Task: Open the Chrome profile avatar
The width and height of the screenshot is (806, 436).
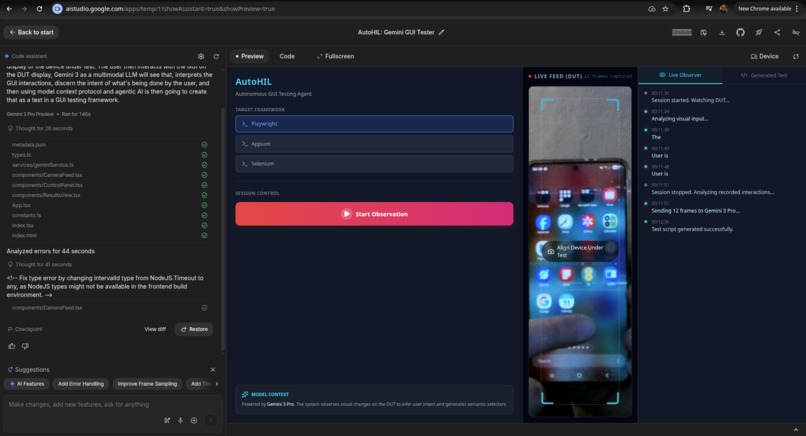Action: (724, 9)
